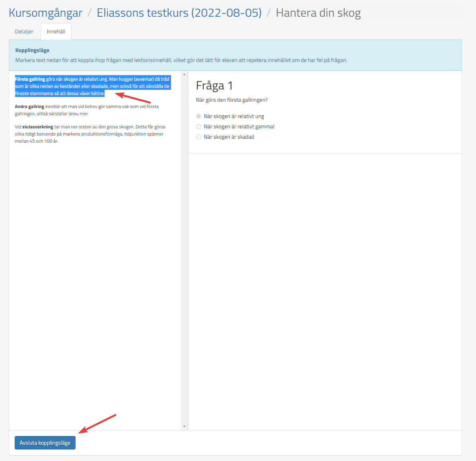Go to the Kursomgångar breadcrumb link
This screenshot has height=461, width=476.
45,13
